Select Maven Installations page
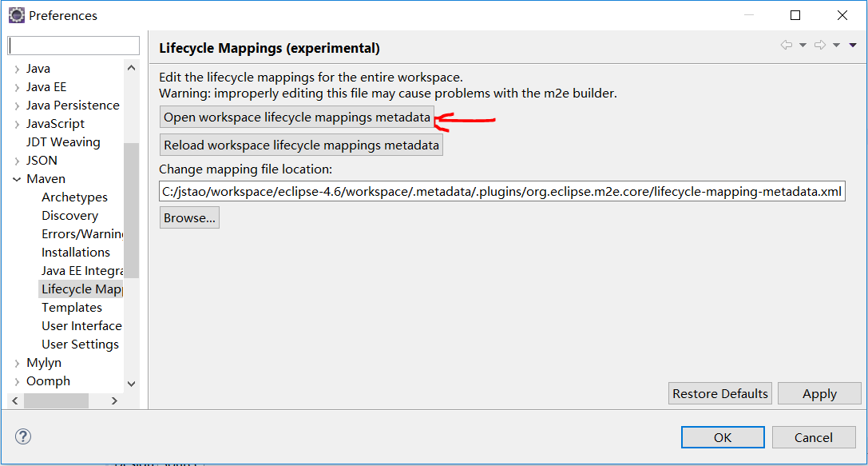This screenshot has width=868, height=466. [x=76, y=252]
